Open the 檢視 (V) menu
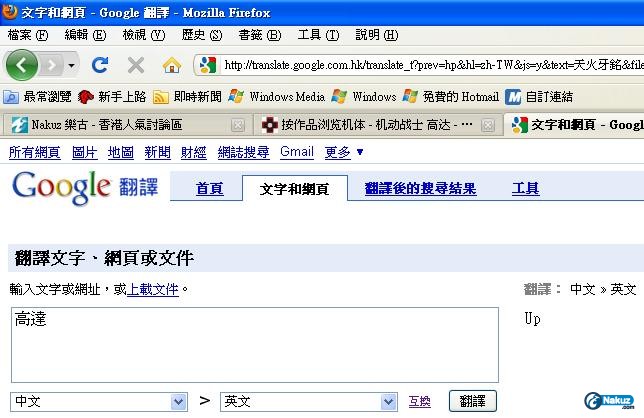Viewport: 644px width, 418px height. [x=144, y=35]
